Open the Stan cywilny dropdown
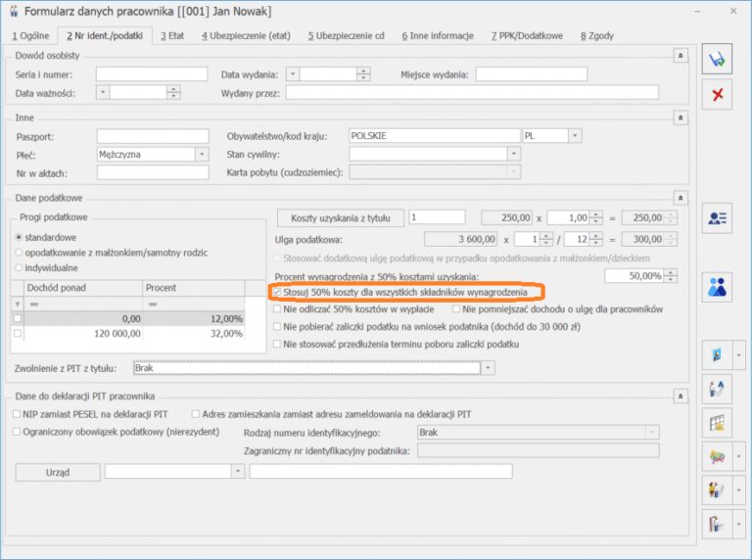Screen dimensions: 752x560 [514, 154]
